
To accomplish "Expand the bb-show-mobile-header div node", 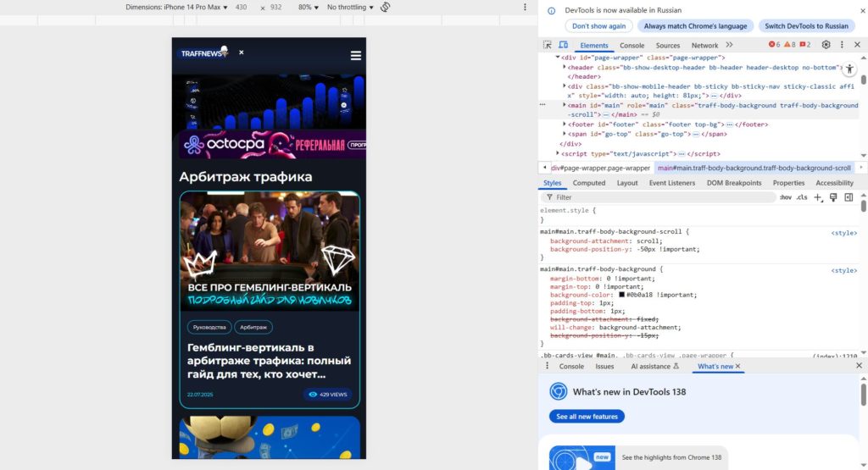I will tap(564, 86).
